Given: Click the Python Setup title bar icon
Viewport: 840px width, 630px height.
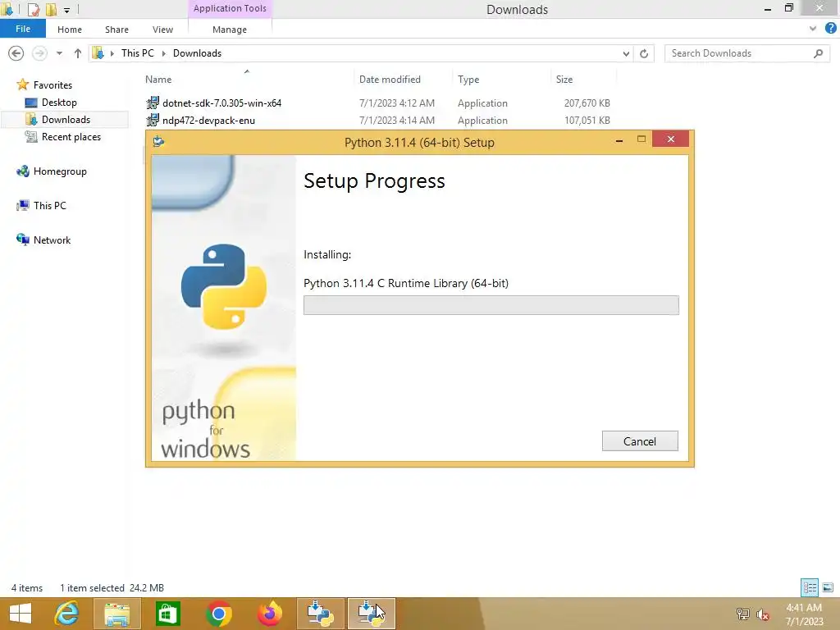Looking at the screenshot, I should pyautogui.click(x=158, y=141).
